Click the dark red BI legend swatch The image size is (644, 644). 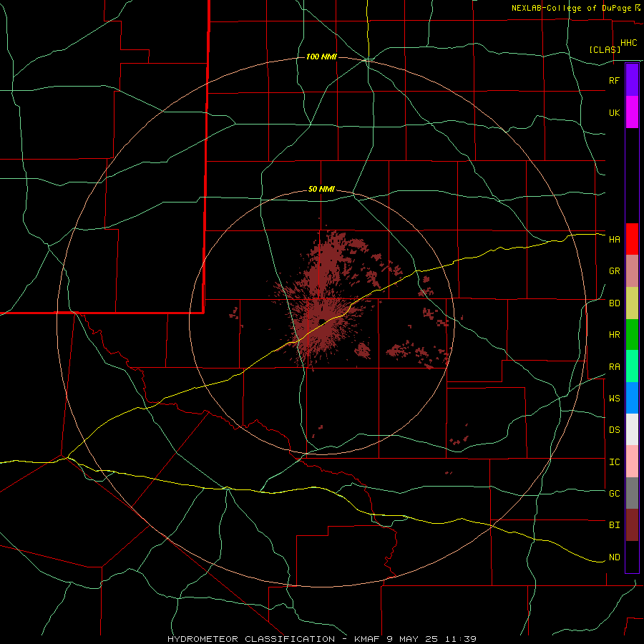[632, 525]
